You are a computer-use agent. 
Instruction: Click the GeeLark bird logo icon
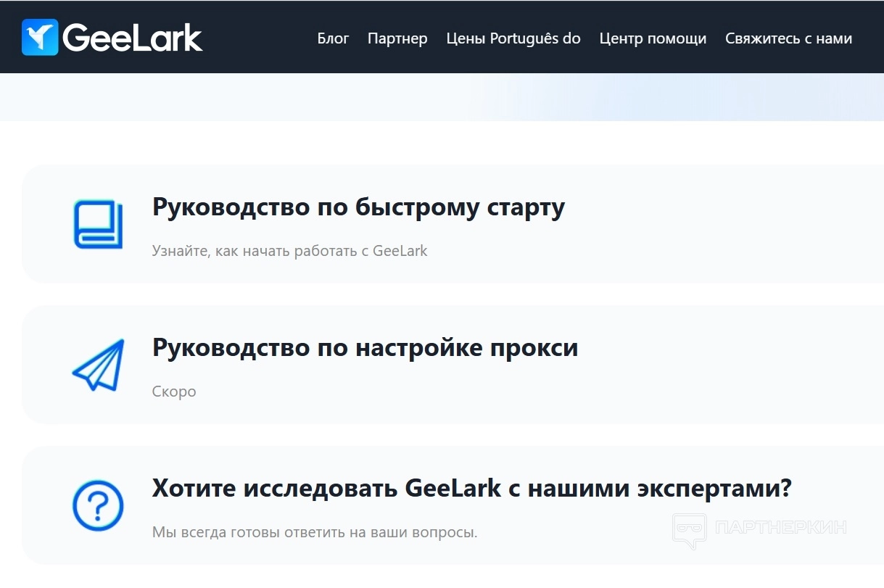40,38
